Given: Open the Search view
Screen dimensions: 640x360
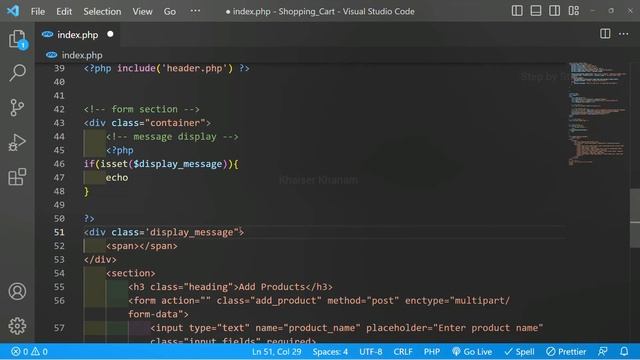Looking at the screenshot, I should (x=17, y=73).
